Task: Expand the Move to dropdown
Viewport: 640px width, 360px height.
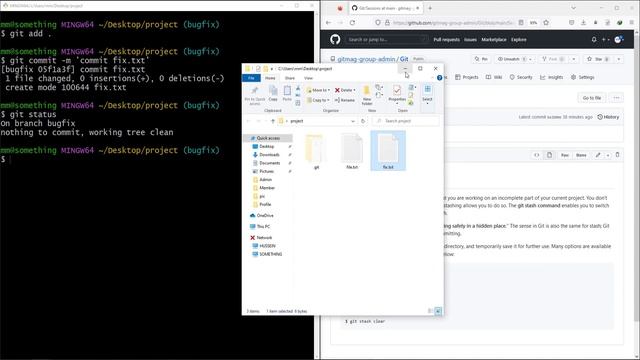Action: click(x=318, y=90)
